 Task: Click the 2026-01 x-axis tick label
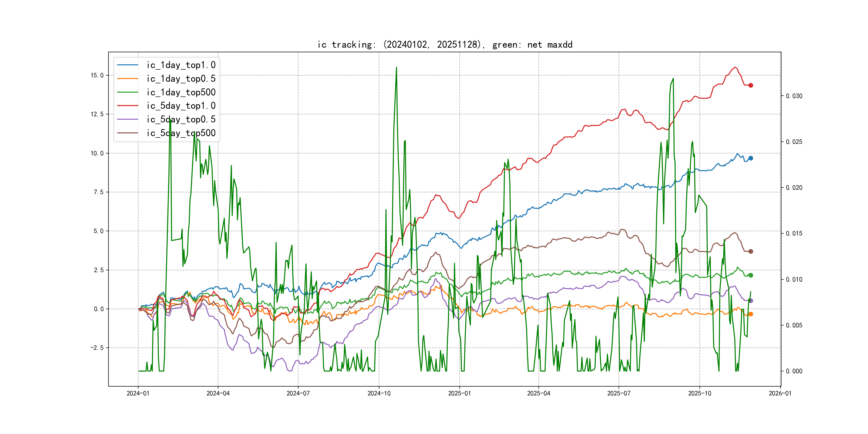(x=780, y=393)
